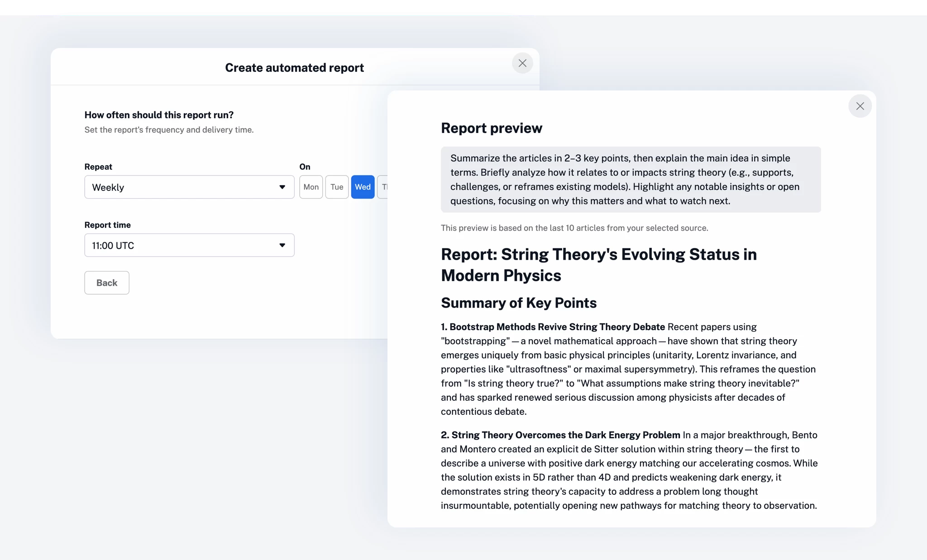Select the partially hidden Thu day button
This screenshot has width=927, height=560.
(x=383, y=187)
